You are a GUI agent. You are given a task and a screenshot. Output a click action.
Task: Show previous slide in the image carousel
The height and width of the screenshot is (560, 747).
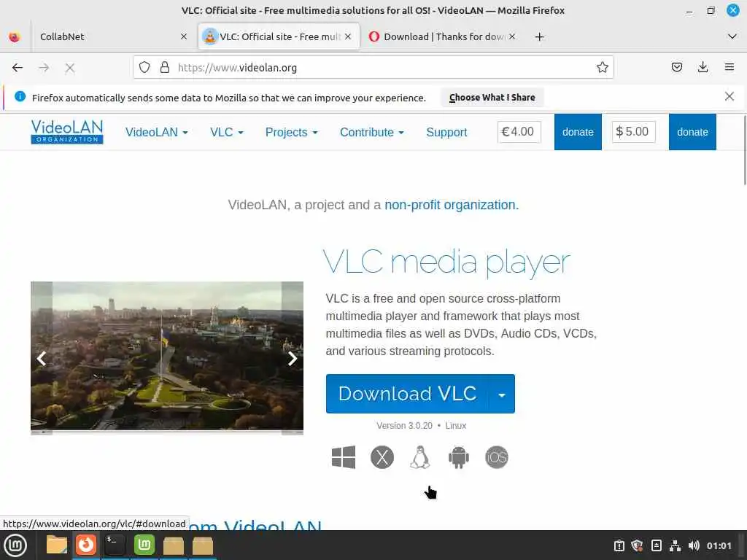pyautogui.click(x=42, y=358)
